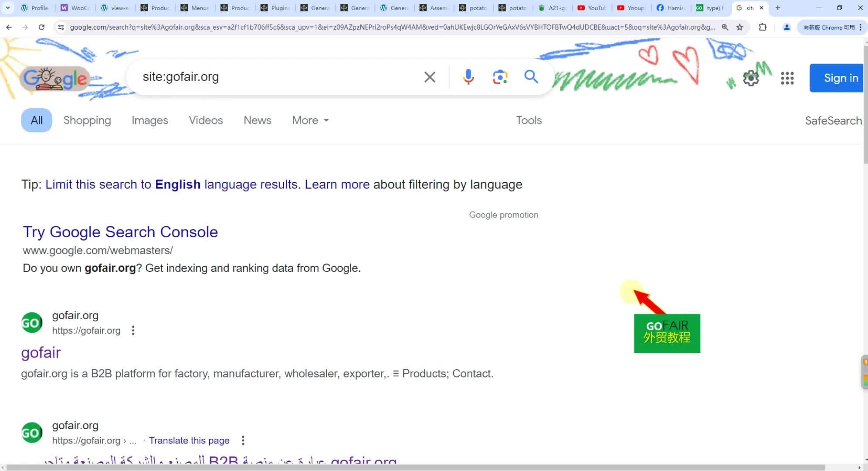Click Translate this page link
868x471 pixels.
click(x=189, y=440)
